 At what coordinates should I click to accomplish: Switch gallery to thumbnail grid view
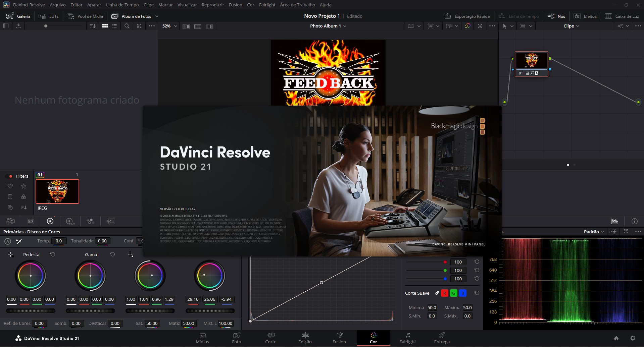[105, 26]
